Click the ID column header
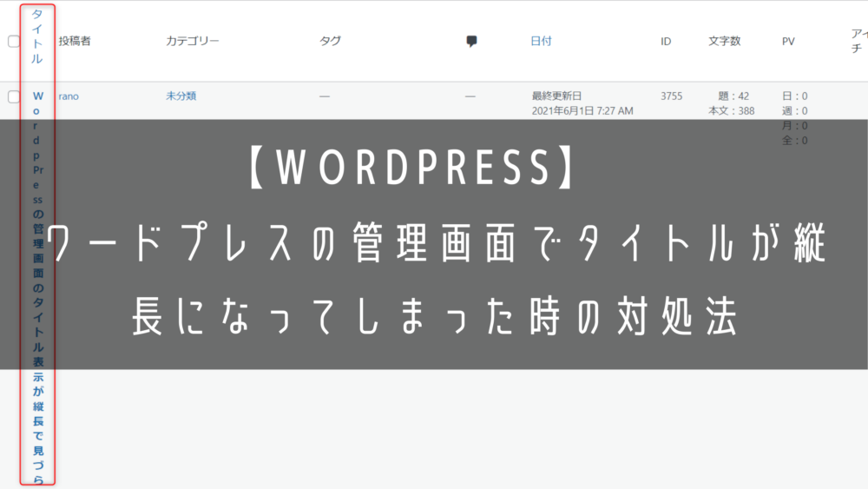 pos(666,42)
